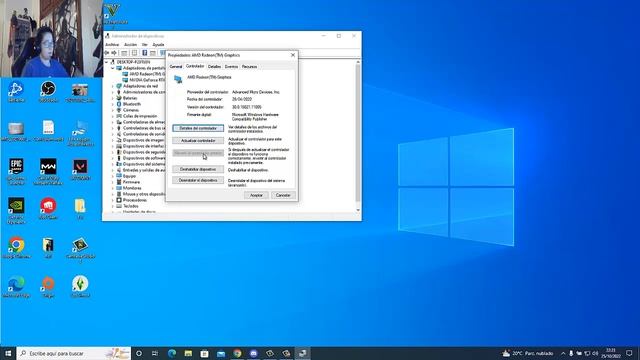
Task: Expand Adaptadores de red node
Action: (113, 86)
